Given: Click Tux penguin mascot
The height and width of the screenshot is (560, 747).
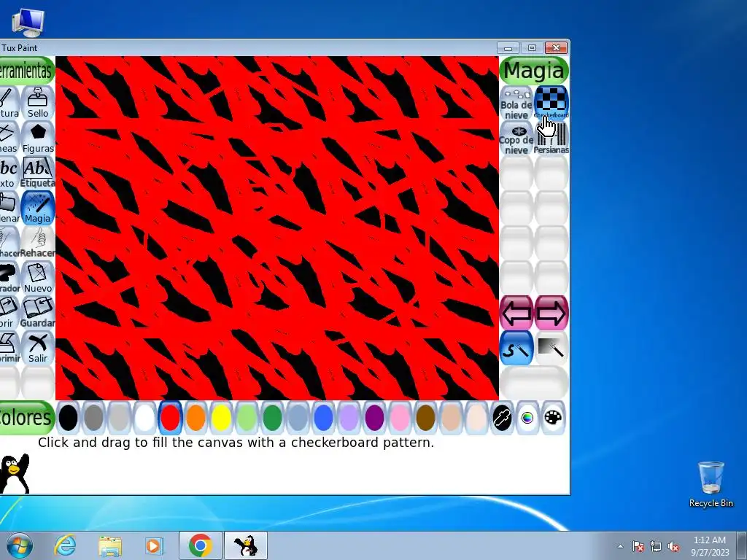Looking at the screenshot, I should tap(15, 473).
